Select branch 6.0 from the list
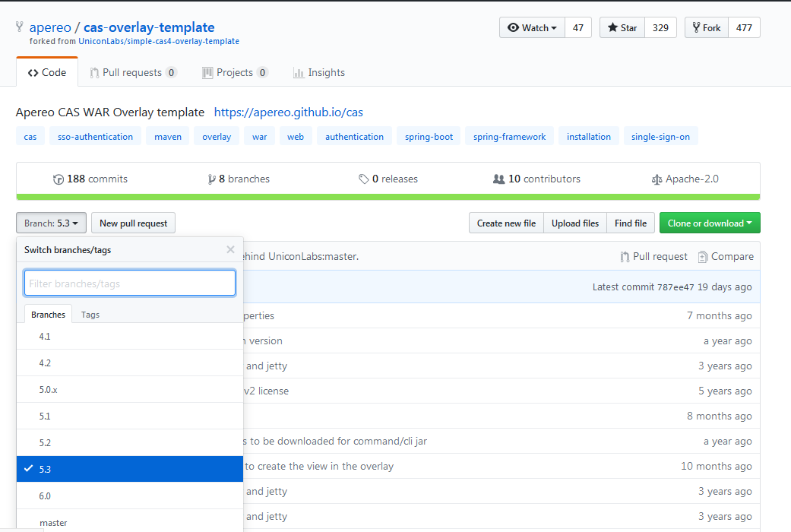 130,496
